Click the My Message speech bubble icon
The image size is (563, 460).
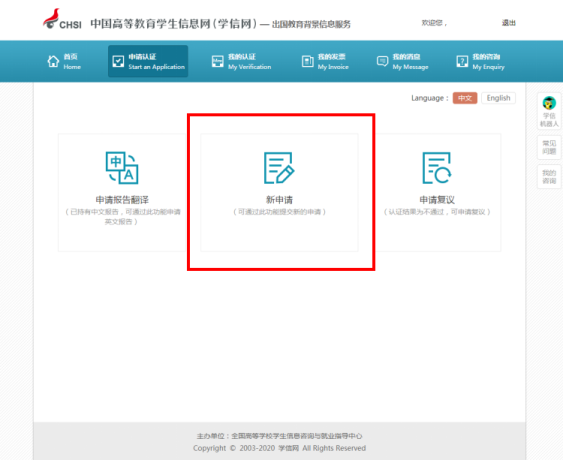pyautogui.click(x=382, y=61)
